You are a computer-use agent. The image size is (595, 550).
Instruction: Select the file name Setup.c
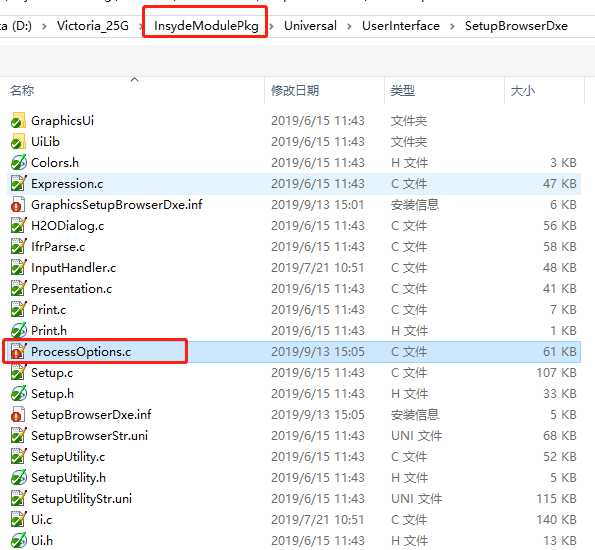tap(52, 373)
